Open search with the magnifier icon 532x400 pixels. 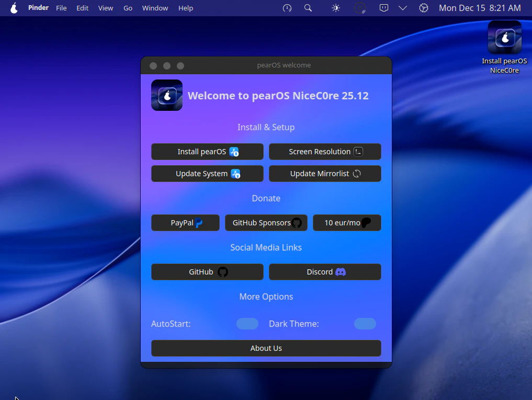point(308,8)
